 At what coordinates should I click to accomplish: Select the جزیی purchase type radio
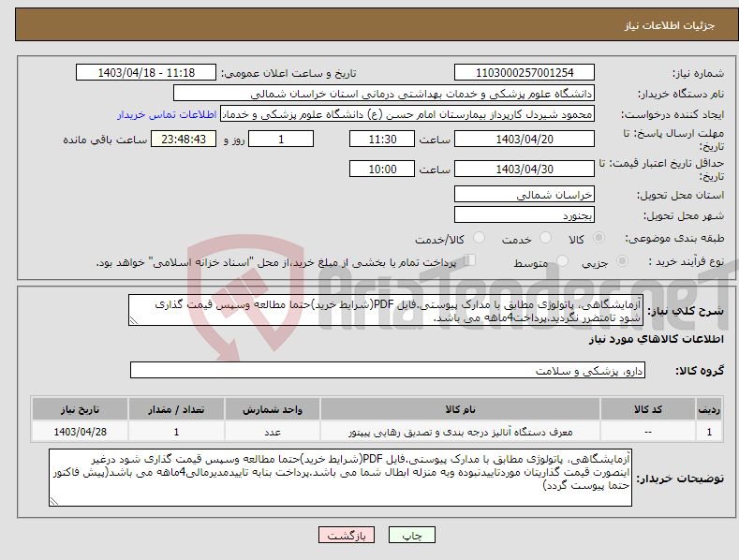(x=622, y=260)
